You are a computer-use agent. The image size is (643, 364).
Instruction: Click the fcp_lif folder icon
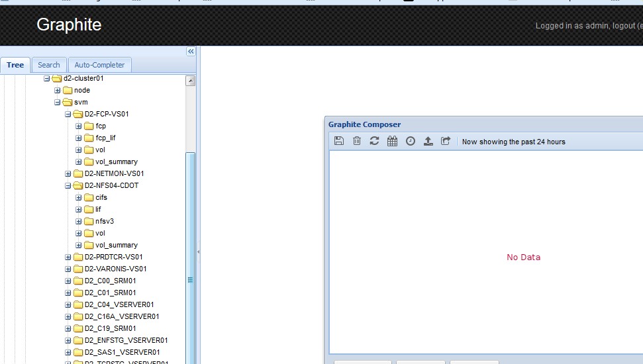[89, 138]
